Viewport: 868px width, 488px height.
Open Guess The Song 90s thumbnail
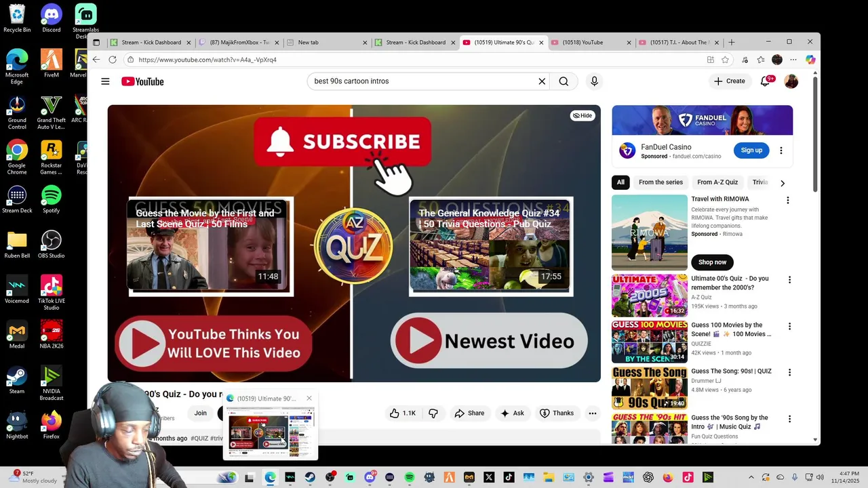coord(650,388)
